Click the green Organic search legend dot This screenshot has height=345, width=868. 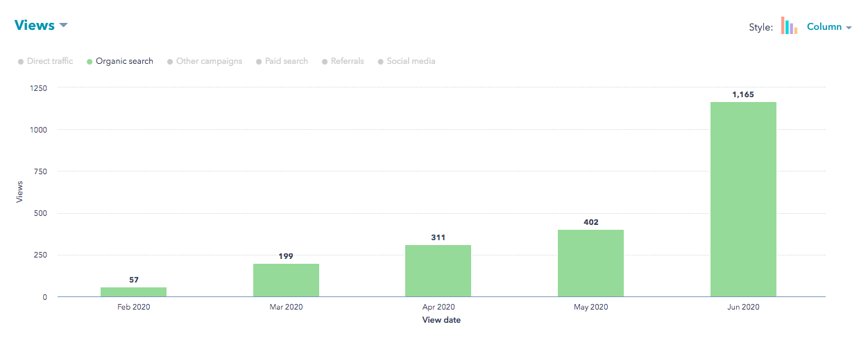[x=90, y=62]
